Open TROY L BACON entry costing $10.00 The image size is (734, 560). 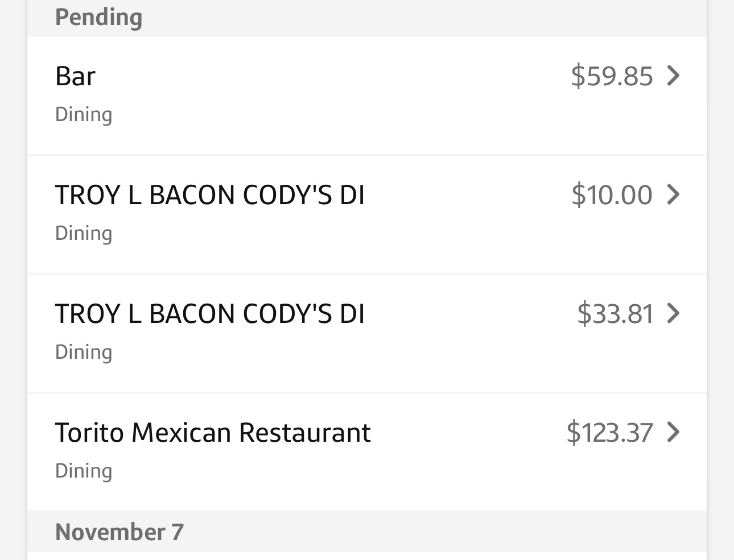pos(209,195)
